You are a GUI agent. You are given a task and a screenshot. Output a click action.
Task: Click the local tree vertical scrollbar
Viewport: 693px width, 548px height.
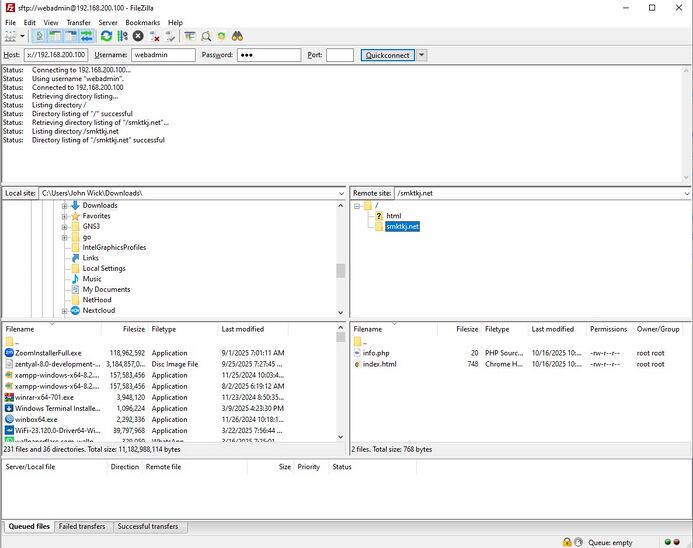point(341,270)
